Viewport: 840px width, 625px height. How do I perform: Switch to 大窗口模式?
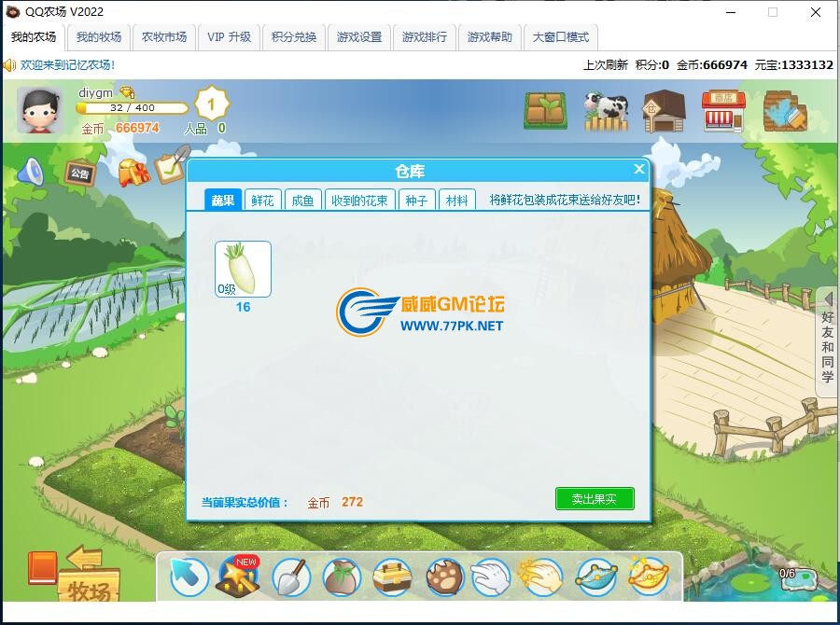[x=560, y=37]
